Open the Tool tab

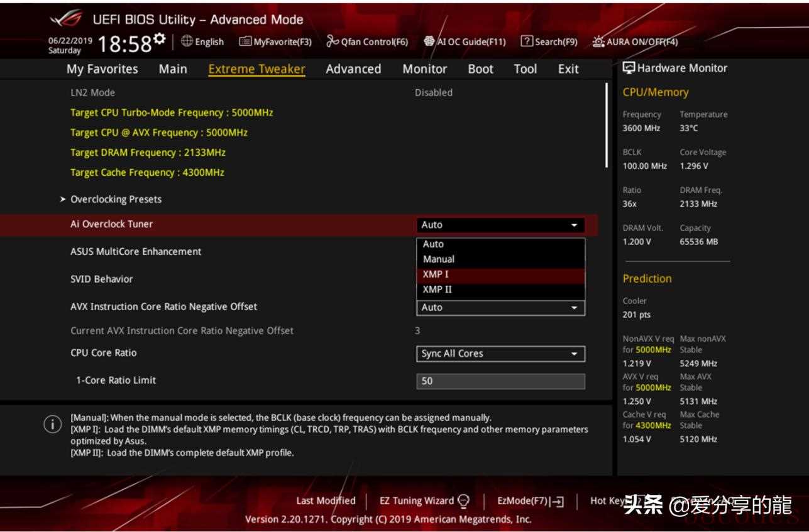coord(526,69)
